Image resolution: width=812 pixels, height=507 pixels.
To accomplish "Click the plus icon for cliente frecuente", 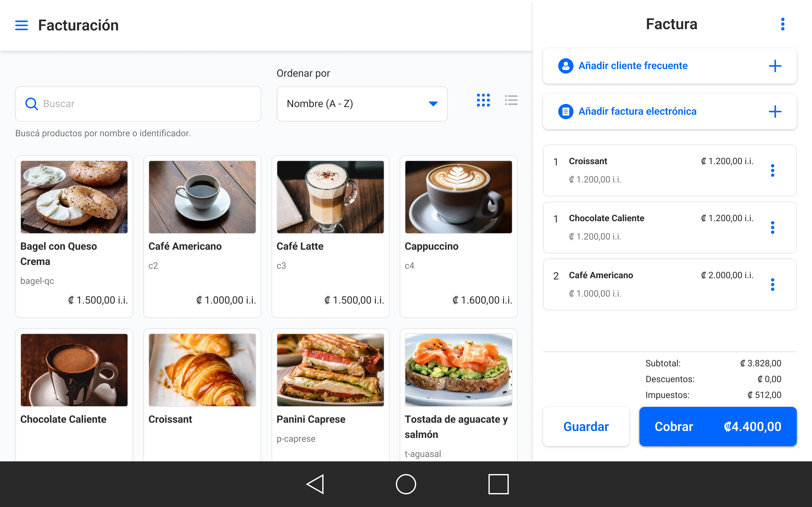I will click(x=775, y=66).
